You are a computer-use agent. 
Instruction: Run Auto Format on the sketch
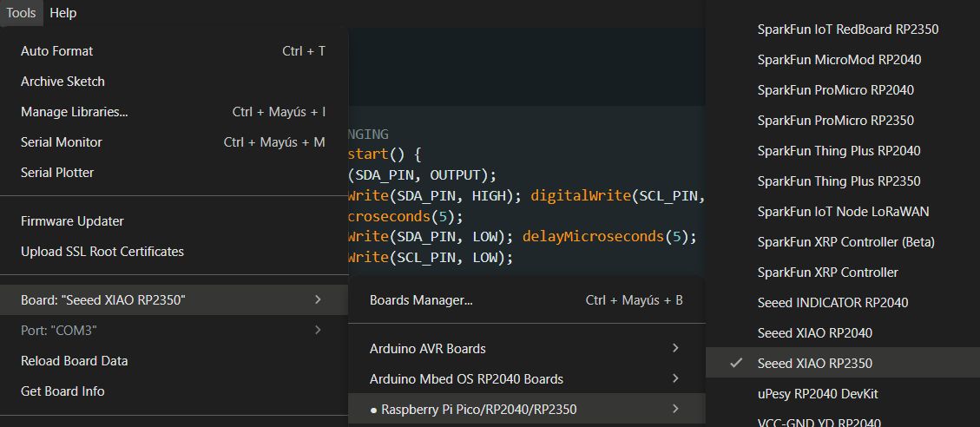[x=57, y=51]
